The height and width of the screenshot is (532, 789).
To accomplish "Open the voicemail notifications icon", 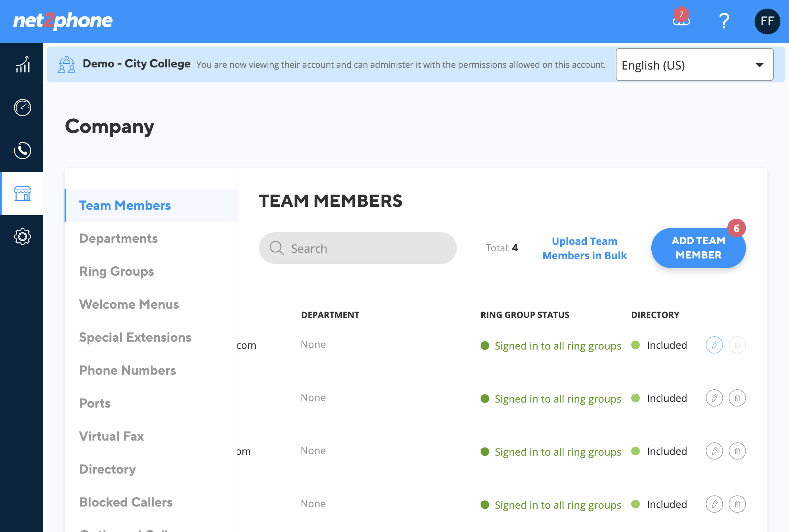I will pos(681,21).
